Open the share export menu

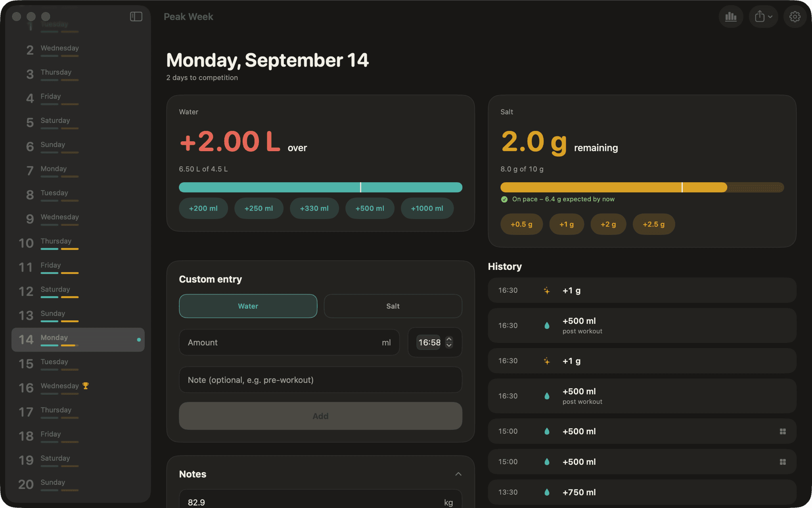pos(764,17)
